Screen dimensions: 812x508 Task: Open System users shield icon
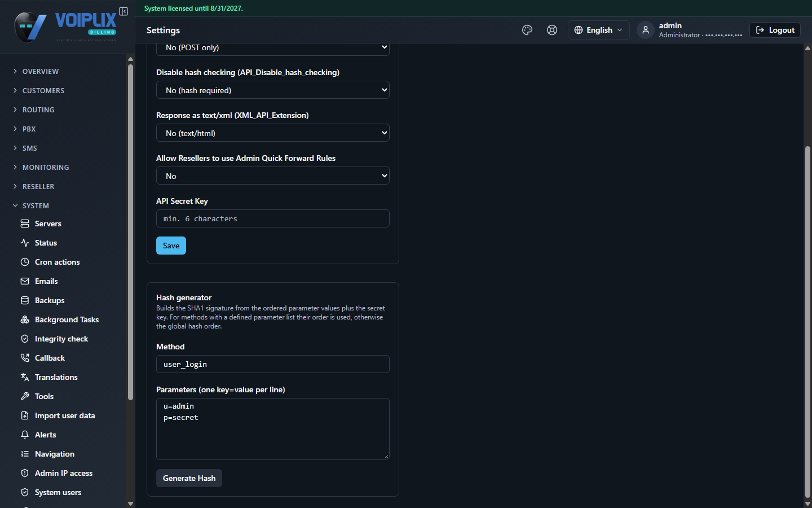[x=25, y=492]
